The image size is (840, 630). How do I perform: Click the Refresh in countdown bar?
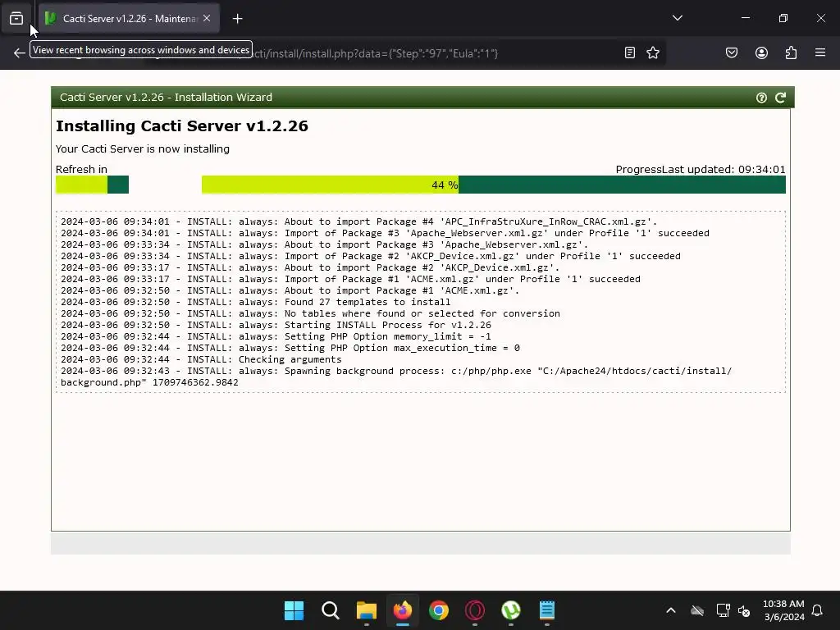pyautogui.click(x=92, y=185)
